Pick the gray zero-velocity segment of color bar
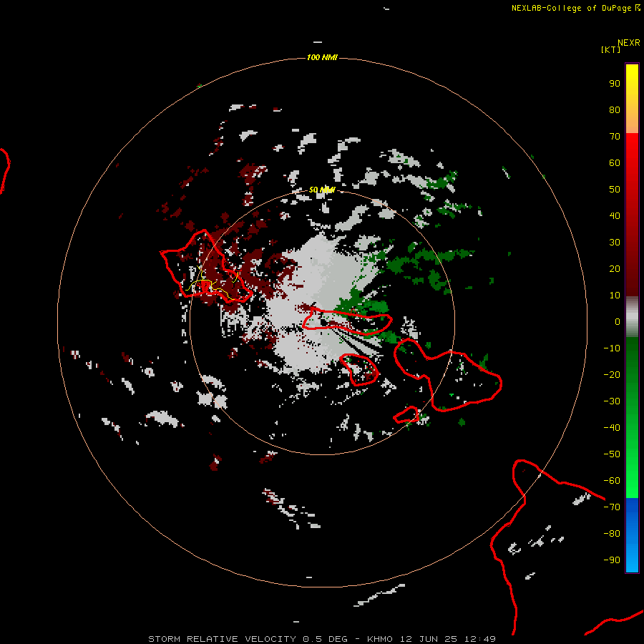The image size is (644, 644). 632,317
